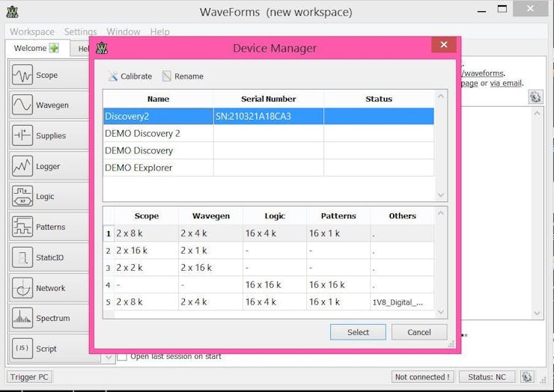This screenshot has width=554, height=392.
Task: Maximize the WaveForms main window
Action: (x=502, y=9)
